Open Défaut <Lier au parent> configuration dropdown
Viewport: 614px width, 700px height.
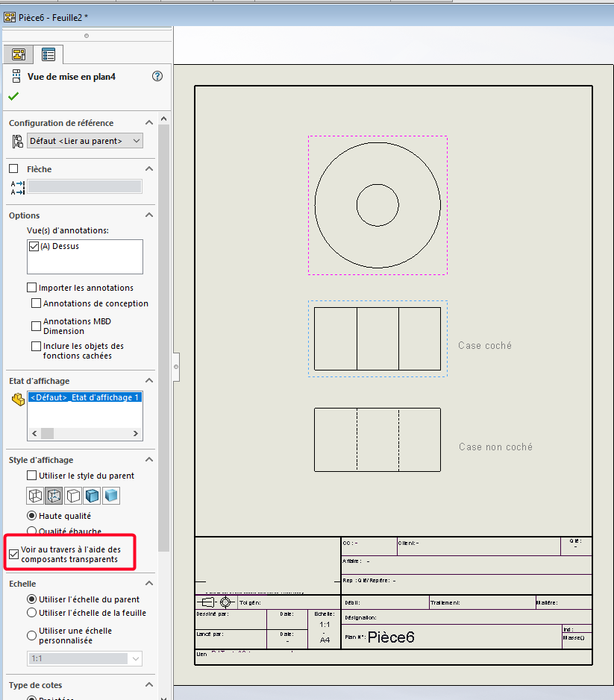(84, 141)
